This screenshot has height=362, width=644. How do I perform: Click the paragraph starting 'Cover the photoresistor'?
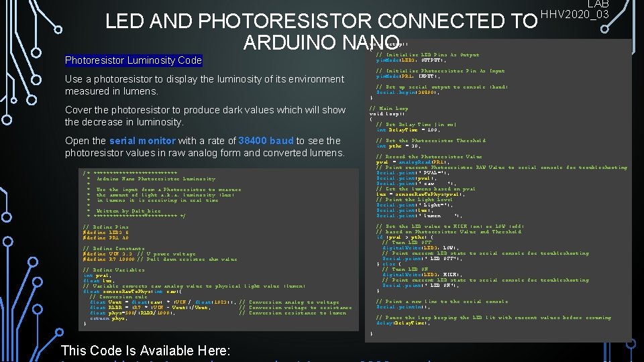coord(205,116)
